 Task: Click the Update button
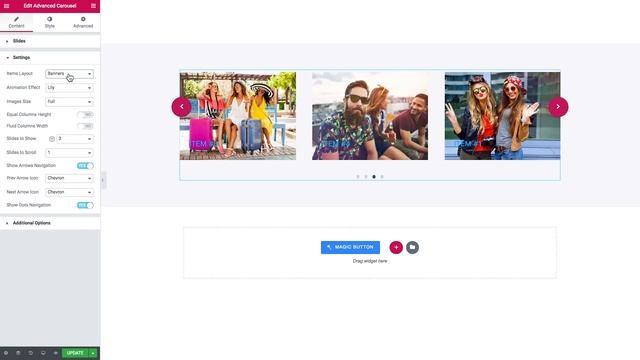75,353
